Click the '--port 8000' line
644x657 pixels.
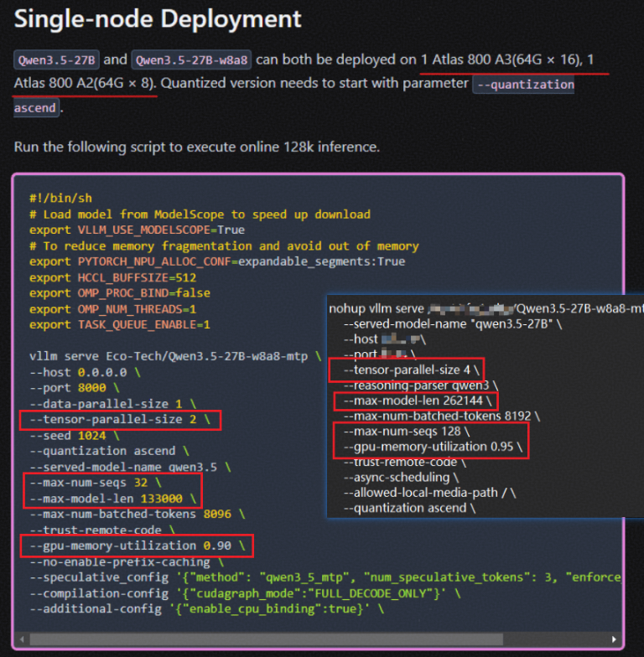coord(75,387)
